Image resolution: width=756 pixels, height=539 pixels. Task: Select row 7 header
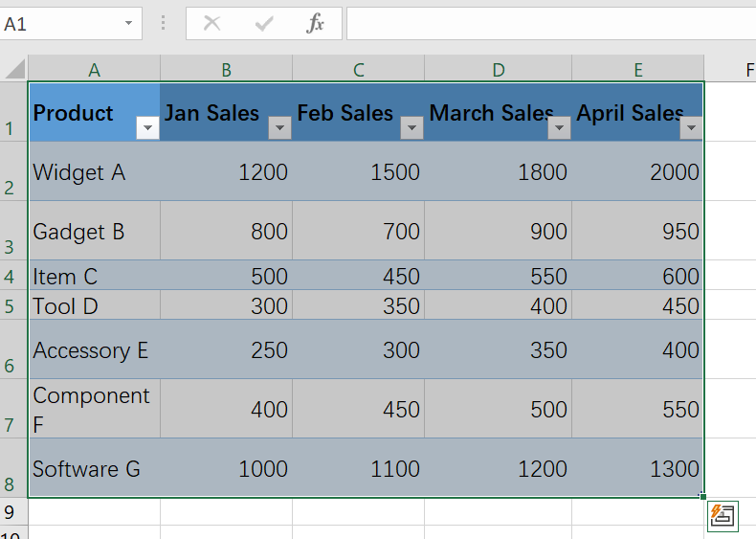click(14, 409)
